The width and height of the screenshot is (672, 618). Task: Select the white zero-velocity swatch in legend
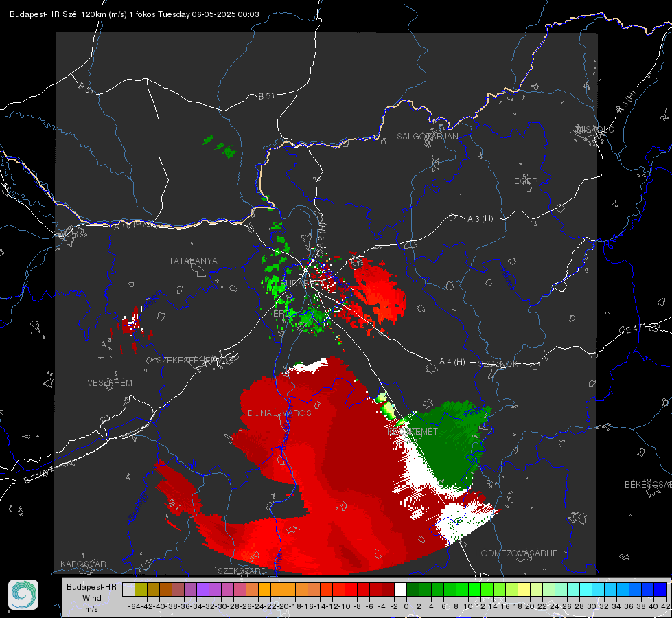point(400,590)
